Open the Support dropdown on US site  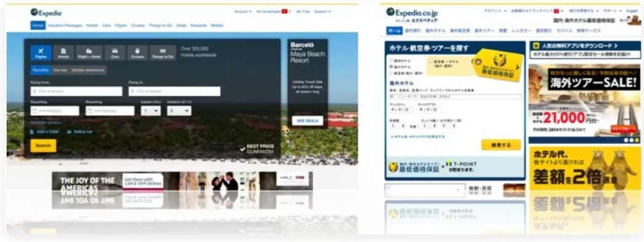point(323,12)
